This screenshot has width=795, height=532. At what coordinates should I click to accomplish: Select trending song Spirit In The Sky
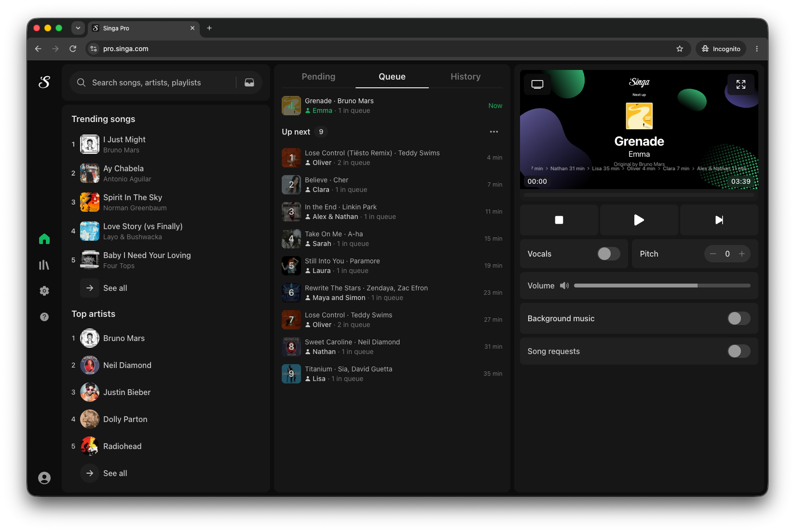coord(166,202)
